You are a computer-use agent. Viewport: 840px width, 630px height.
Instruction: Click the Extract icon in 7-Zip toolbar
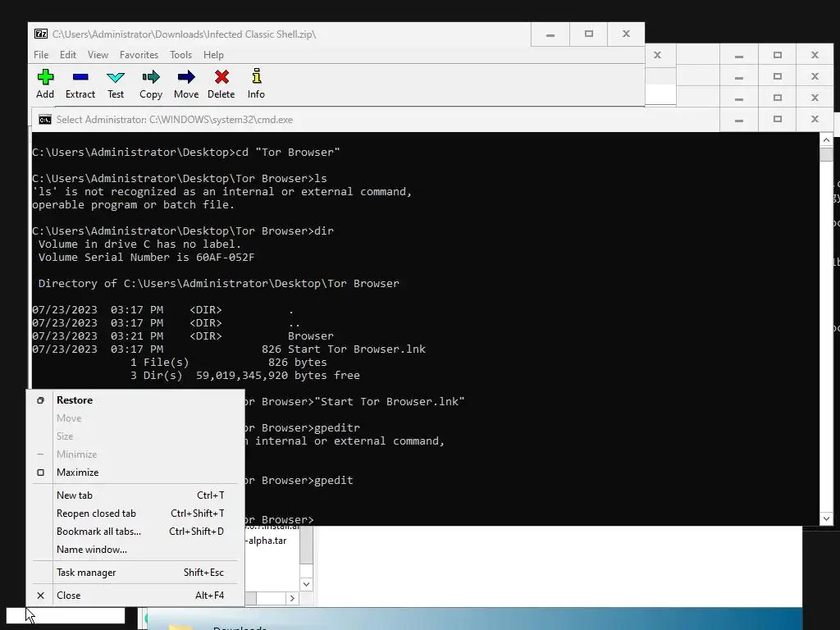click(x=80, y=77)
